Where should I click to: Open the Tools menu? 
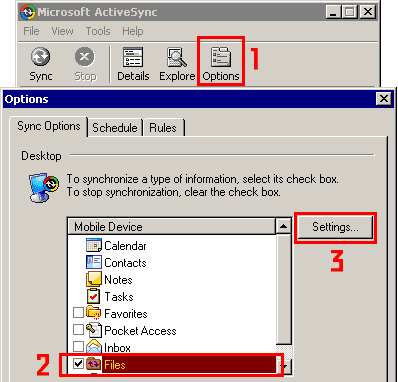point(98,31)
